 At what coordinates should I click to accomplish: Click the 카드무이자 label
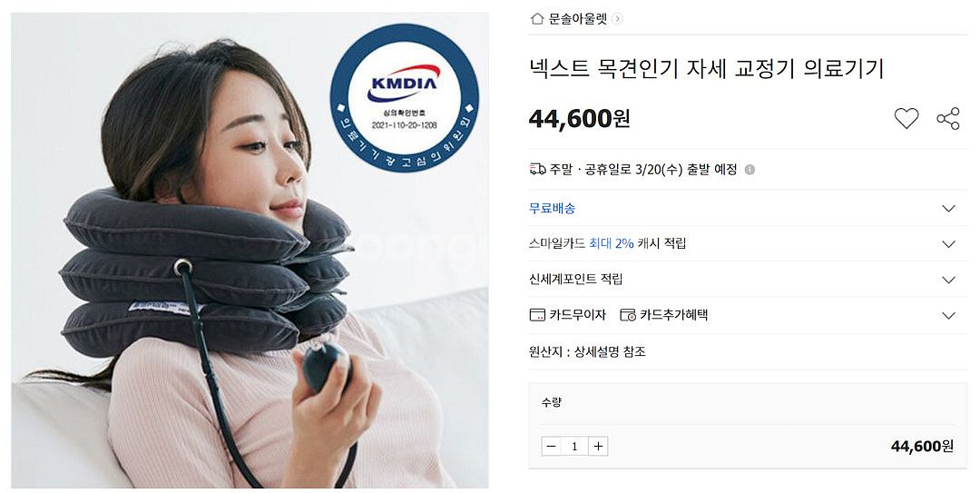(x=577, y=315)
